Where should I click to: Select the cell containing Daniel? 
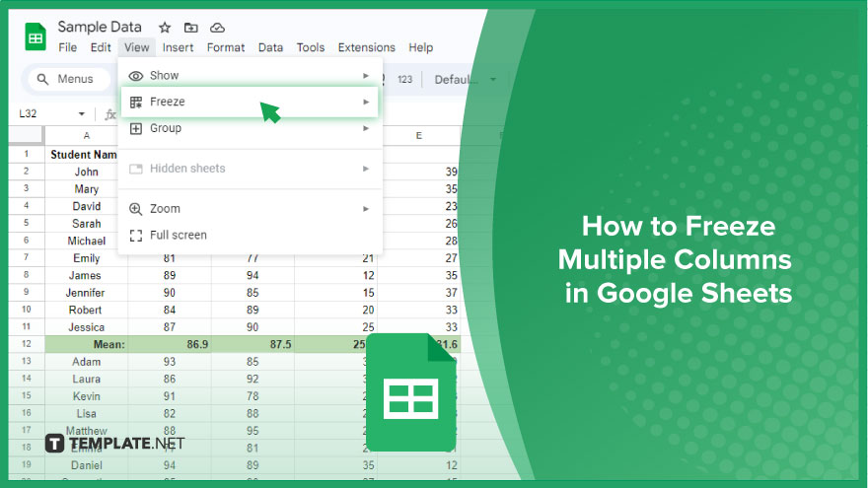[87, 465]
